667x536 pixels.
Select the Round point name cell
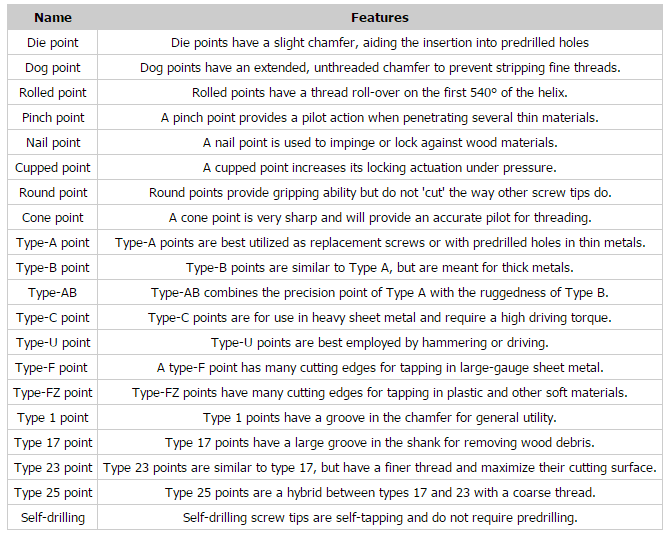[x=52, y=193]
